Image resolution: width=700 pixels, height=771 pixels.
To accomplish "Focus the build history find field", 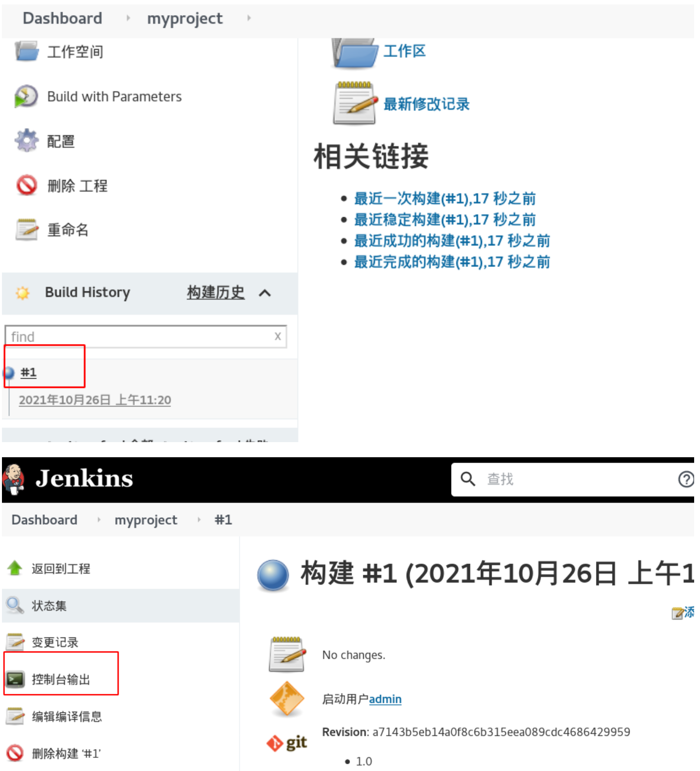I will 145,337.
